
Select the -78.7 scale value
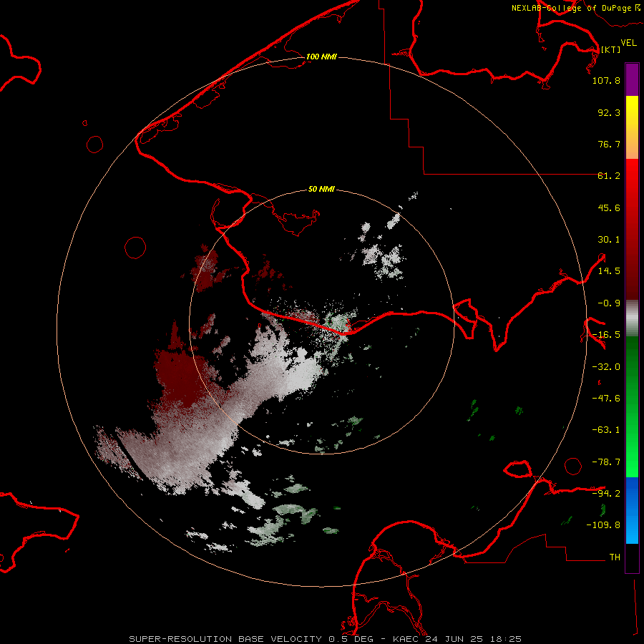(x=606, y=462)
